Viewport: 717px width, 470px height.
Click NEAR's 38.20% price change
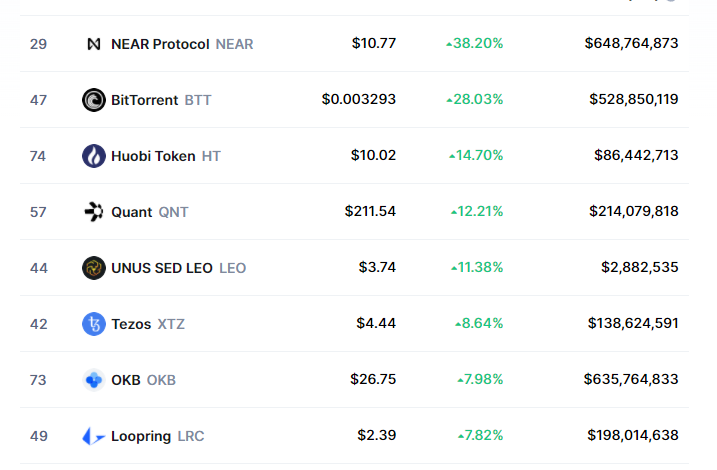point(475,44)
